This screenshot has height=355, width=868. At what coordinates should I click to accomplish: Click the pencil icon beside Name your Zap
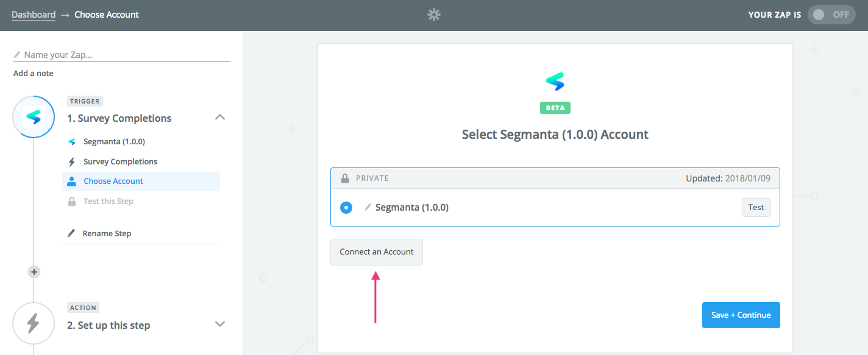17,55
